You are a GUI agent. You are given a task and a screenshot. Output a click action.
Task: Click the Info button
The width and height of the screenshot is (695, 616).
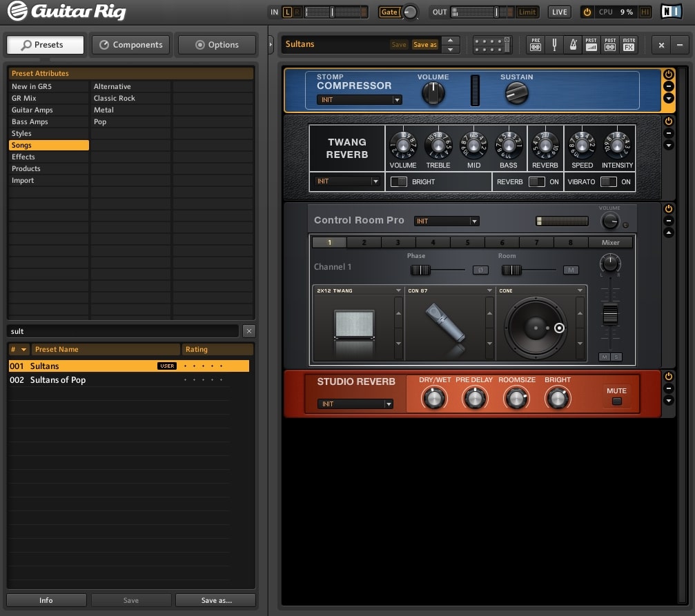pos(46,600)
